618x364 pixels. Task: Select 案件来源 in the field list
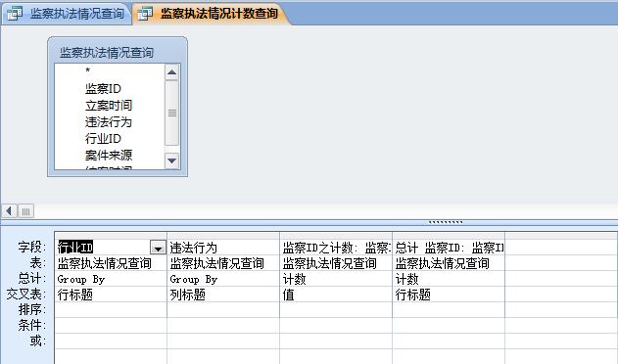coord(109,155)
